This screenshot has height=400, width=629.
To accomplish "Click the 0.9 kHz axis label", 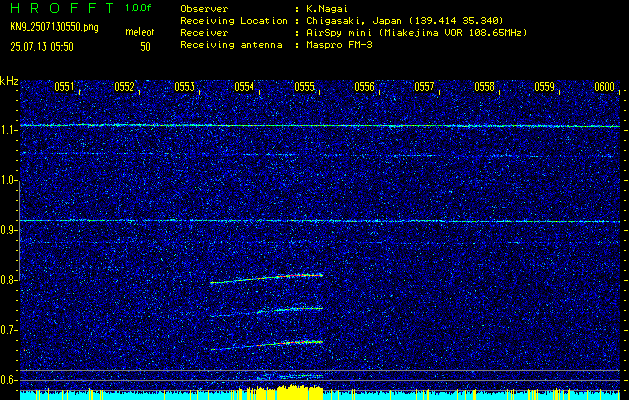I will (x=7, y=230).
